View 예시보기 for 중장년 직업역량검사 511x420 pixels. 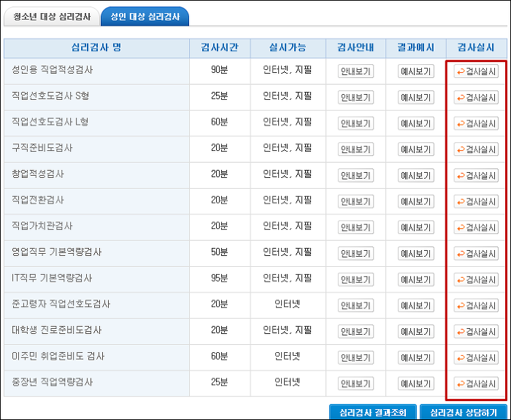pyautogui.click(x=416, y=384)
